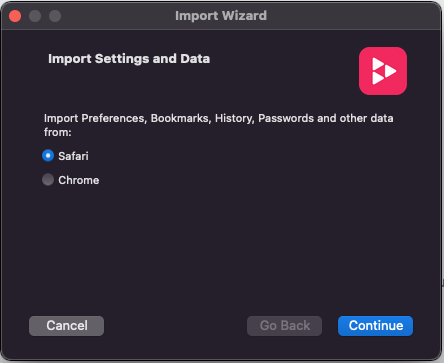Image resolution: width=444 pixels, height=363 pixels.
Task: Click the "from:" text line
Action: point(58,132)
